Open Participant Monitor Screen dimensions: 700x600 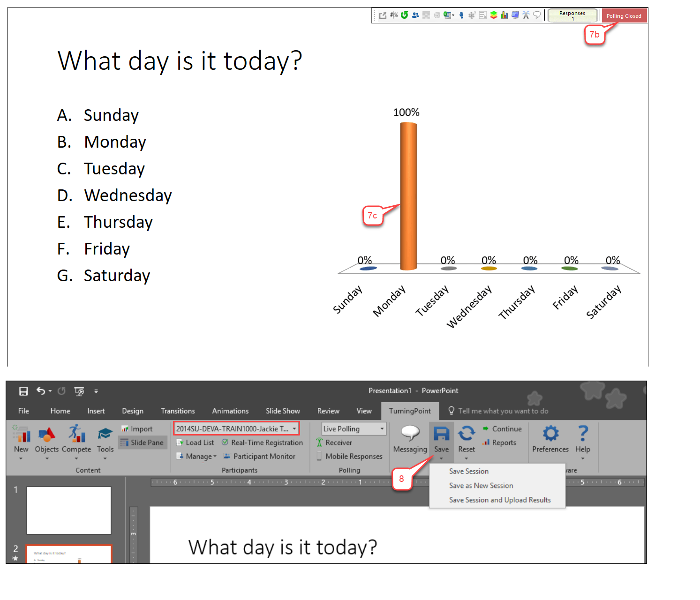pyautogui.click(x=259, y=456)
